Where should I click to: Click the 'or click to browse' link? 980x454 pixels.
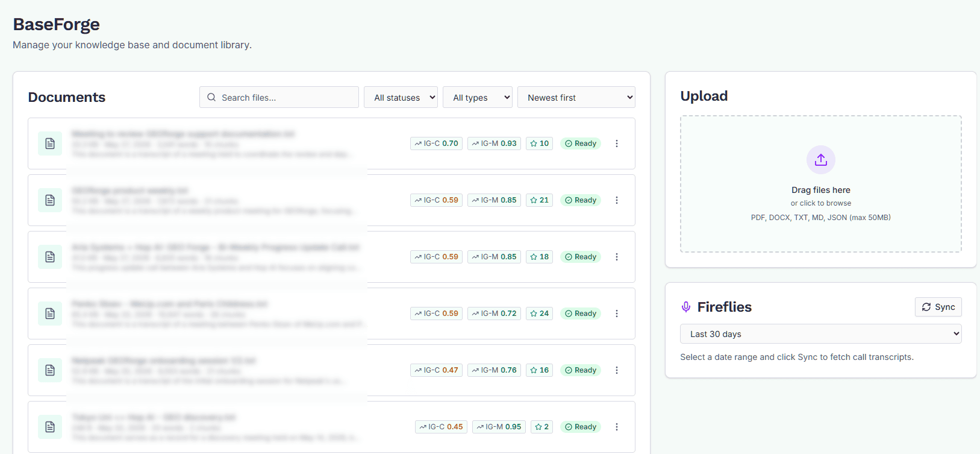pos(820,203)
